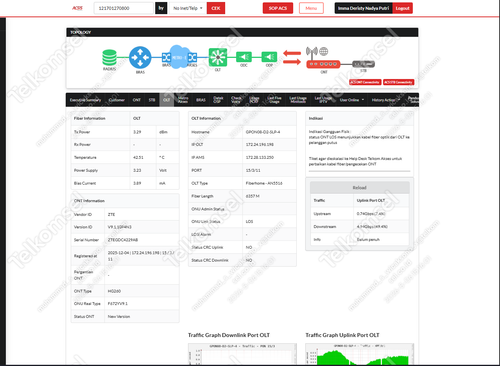Click IP OLT value 172.24.196.198
500x366 pixels.
(x=260, y=145)
